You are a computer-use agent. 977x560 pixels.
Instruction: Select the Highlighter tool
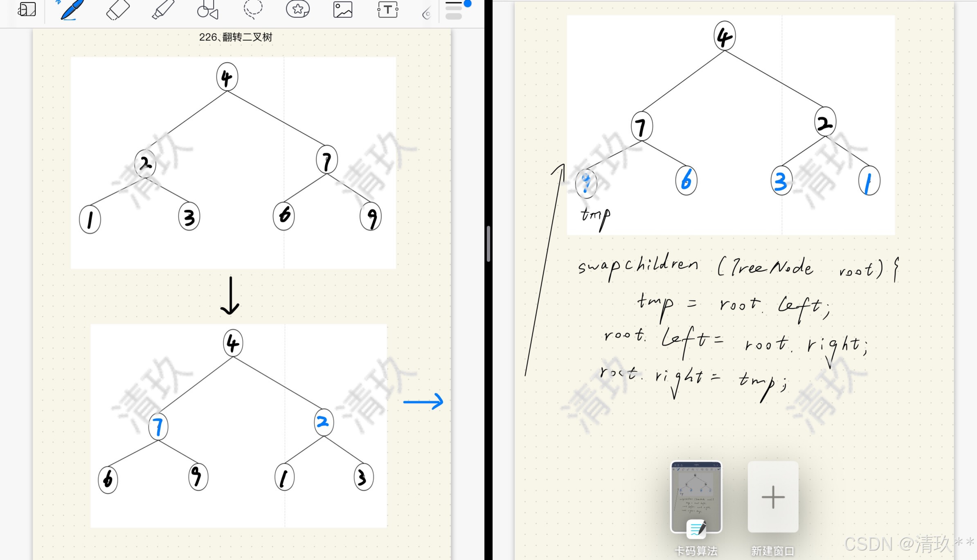click(163, 10)
